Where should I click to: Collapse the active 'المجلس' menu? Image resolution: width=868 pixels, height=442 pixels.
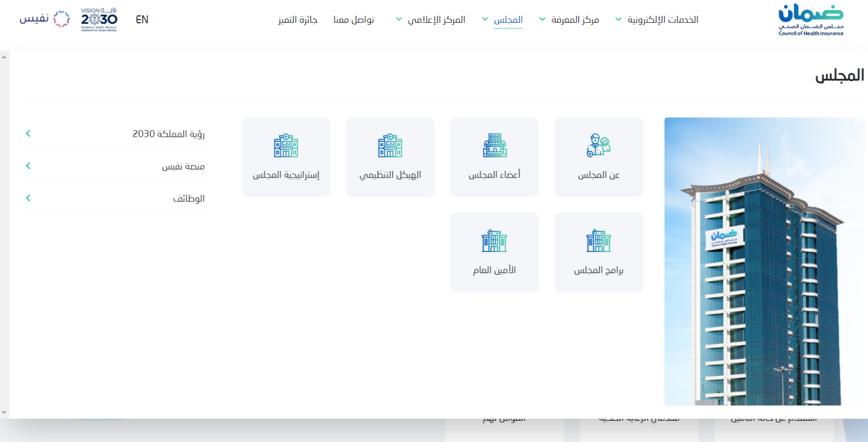pos(502,20)
